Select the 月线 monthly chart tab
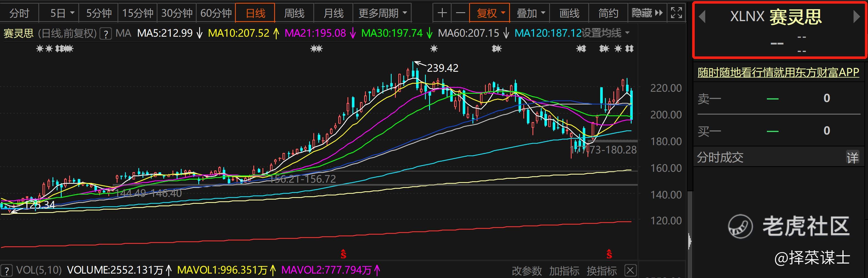The width and height of the screenshot is (868, 278). click(333, 13)
